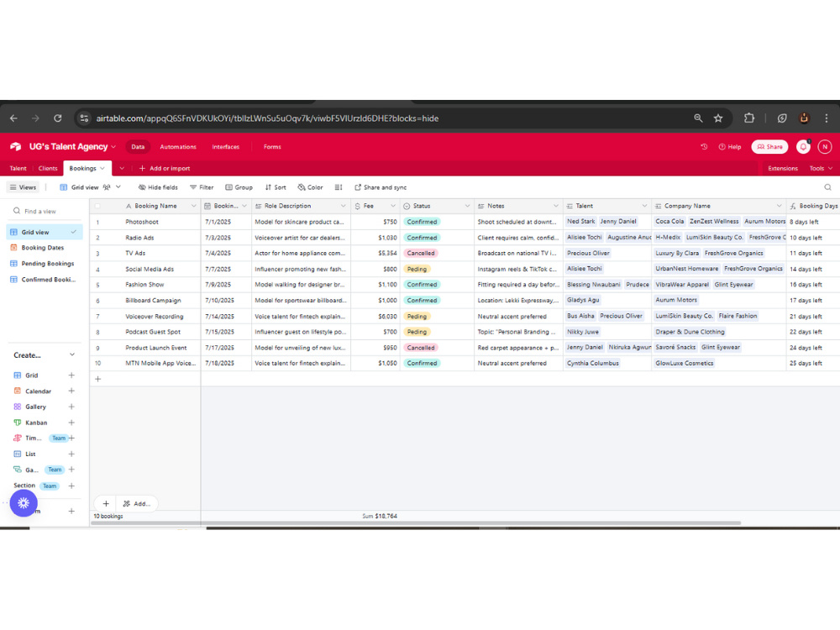
Task: Open the Color options in toolbar
Action: [x=310, y=187]
